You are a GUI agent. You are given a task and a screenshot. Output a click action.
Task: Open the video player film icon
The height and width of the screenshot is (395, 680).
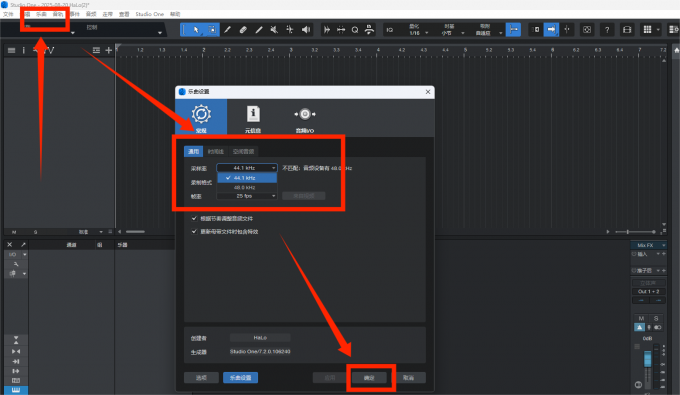[627, 29]
